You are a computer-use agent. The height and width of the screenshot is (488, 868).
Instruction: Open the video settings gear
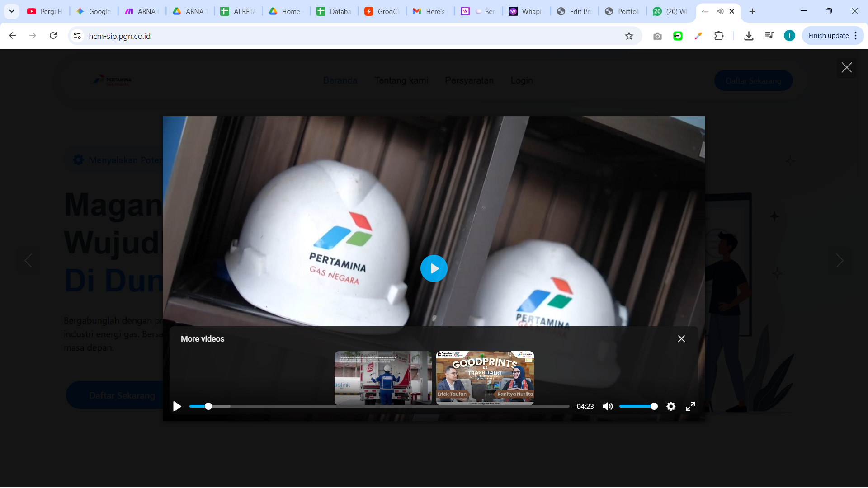[671, 406]
